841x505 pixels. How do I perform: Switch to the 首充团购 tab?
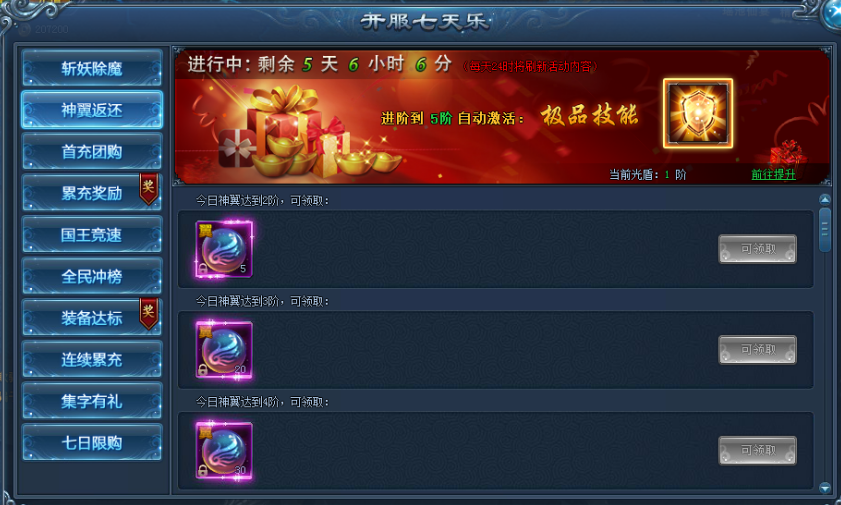[92, 152]
